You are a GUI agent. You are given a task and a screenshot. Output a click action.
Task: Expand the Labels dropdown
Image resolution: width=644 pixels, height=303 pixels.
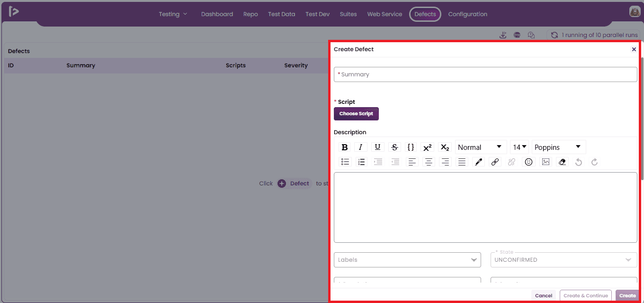pos(407,260)
